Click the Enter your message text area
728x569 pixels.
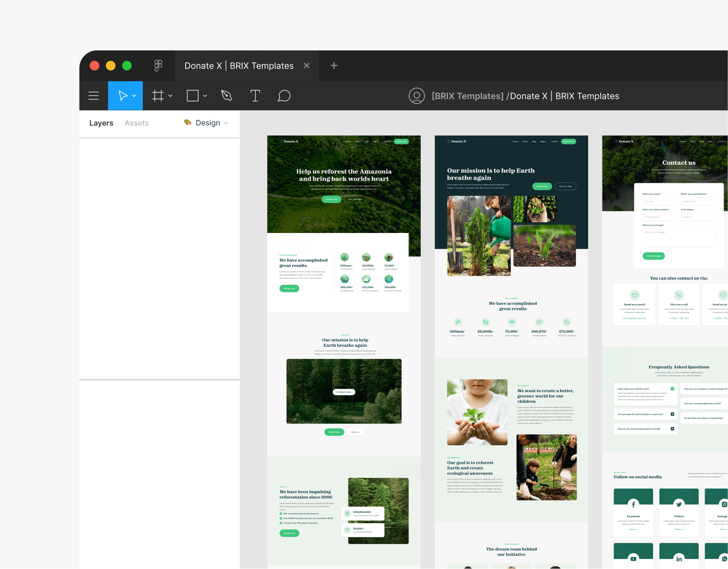click(x=679, y=238)
